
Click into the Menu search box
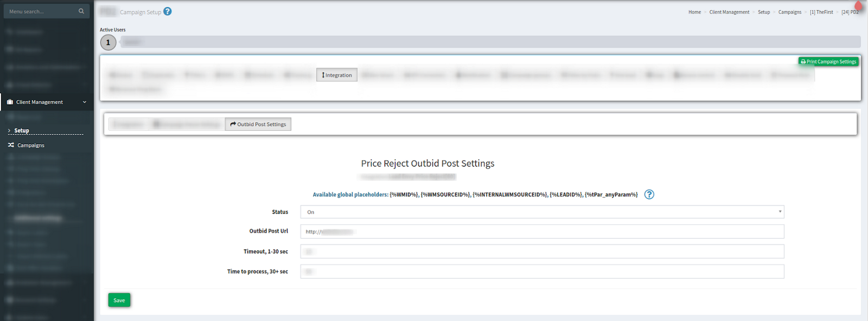tap(41, 11)
